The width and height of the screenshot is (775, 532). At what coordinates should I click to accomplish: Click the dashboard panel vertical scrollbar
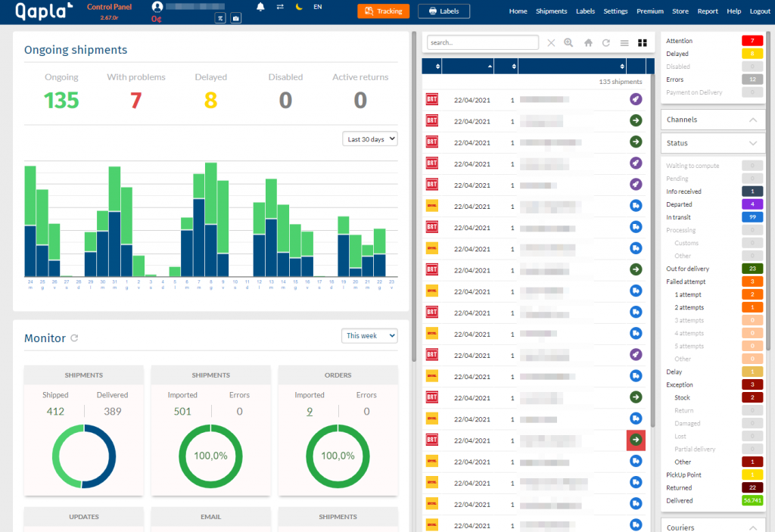[414, 197]
